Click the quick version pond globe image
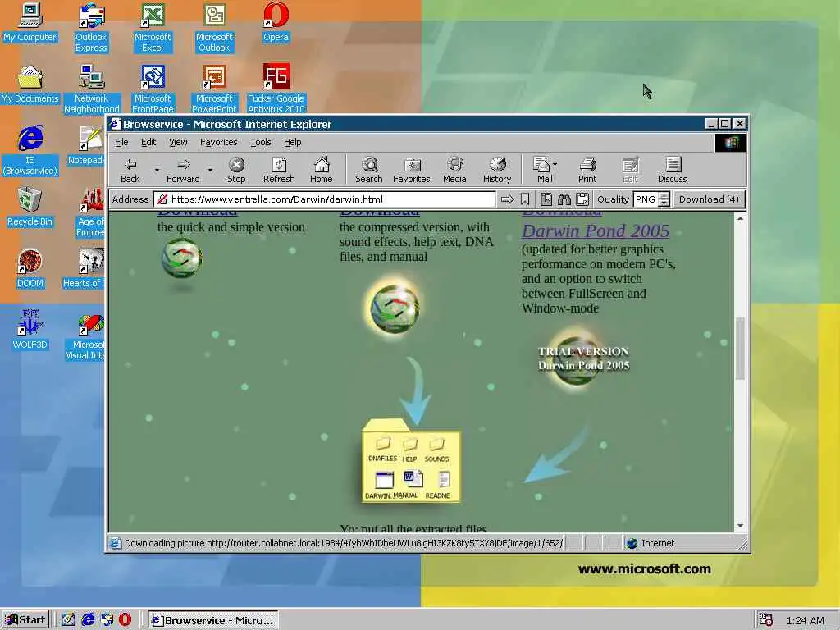The height and width of the screenshot is (630, 840). (181, 258)
